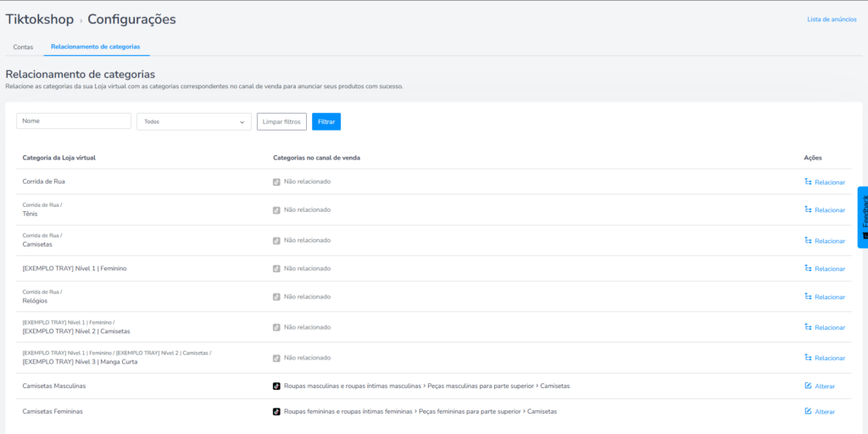Click the Tiktokshop breadcrumb title
The image size is (868, 434).
(40, 19)
